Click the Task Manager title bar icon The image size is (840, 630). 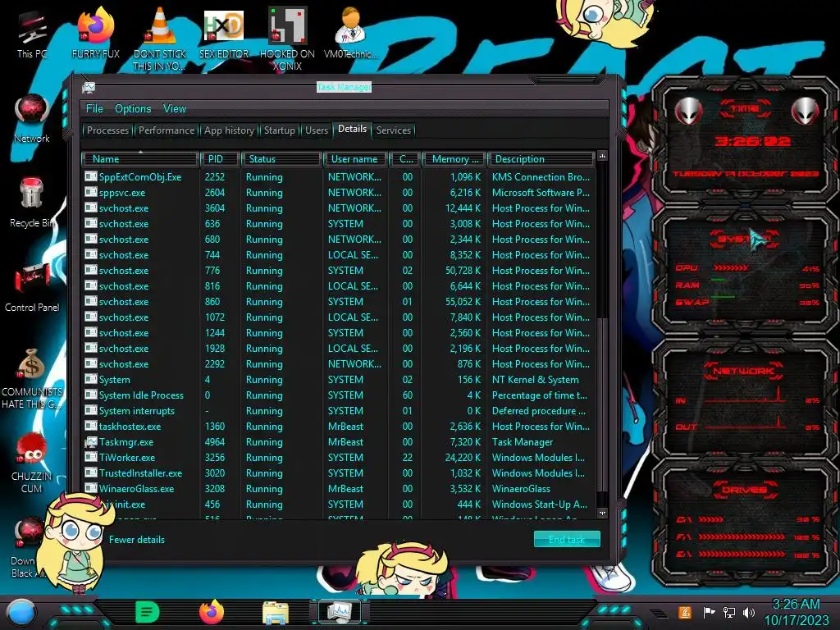click(89, 87)
